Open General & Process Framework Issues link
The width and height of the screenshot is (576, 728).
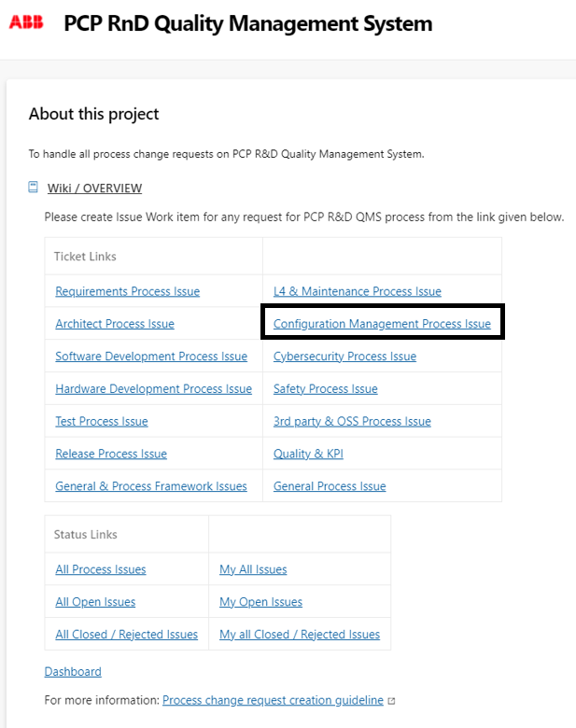click(x=151, y=486)
